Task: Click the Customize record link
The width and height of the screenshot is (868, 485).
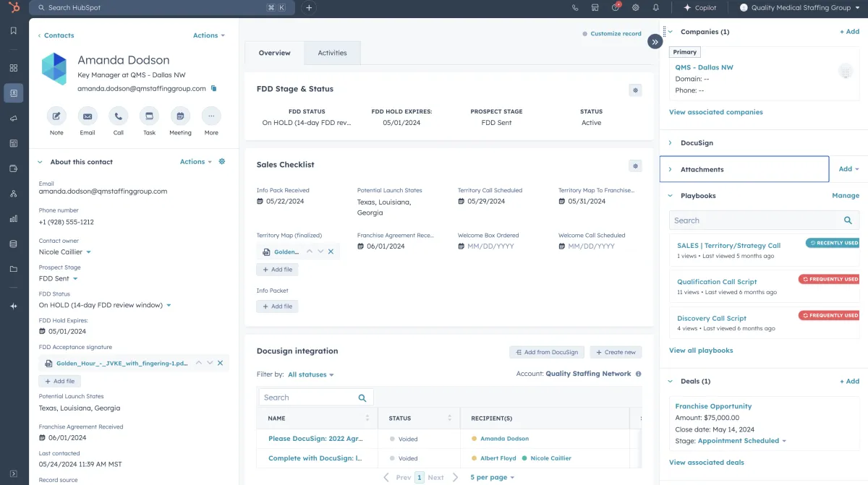Action: pos(612,33)
